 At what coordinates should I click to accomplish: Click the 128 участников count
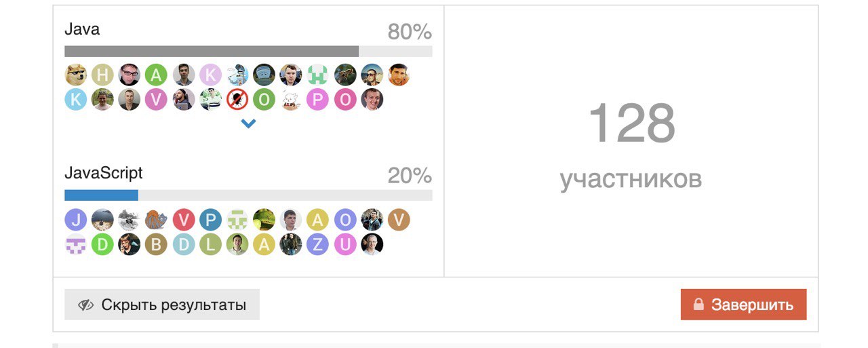[631, 144]
